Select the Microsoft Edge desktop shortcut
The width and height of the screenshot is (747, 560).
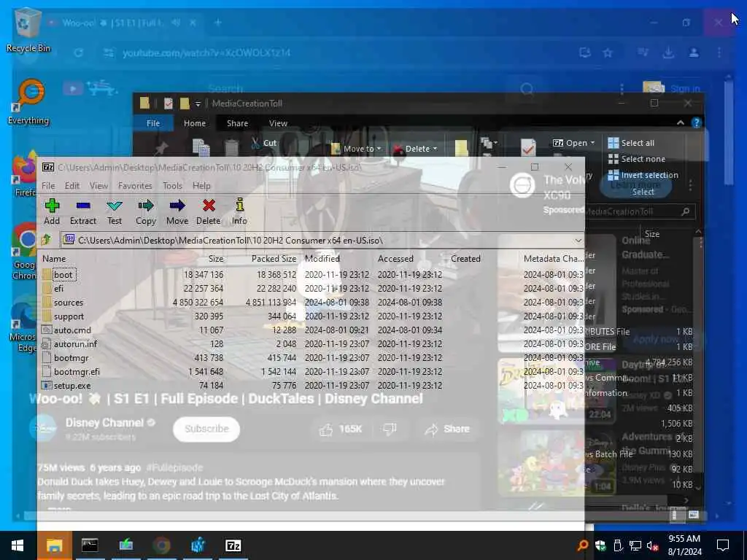tap(23, 324)
